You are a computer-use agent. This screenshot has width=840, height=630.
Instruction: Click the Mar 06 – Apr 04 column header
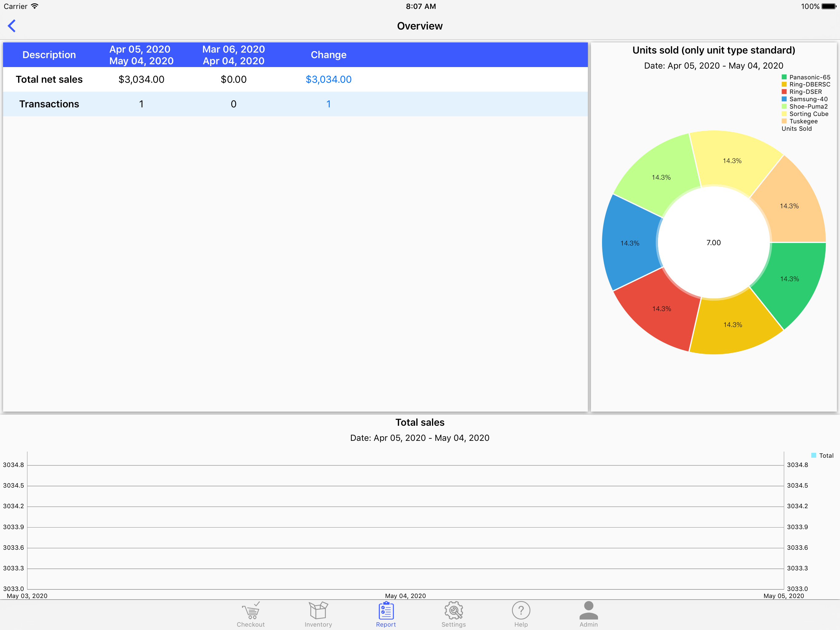point(234,55)
